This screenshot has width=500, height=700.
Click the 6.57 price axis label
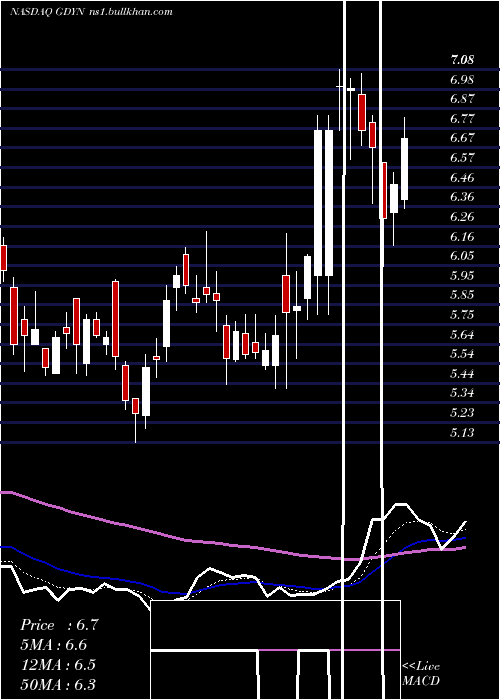pyautogui.click(x=462, y=158)
